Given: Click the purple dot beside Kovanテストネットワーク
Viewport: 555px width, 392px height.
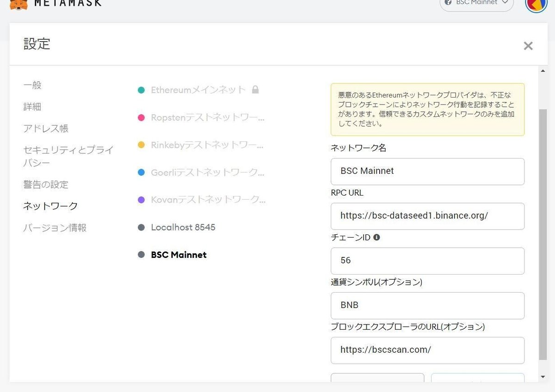Looking at the screenshot, I should click(141, 199).
